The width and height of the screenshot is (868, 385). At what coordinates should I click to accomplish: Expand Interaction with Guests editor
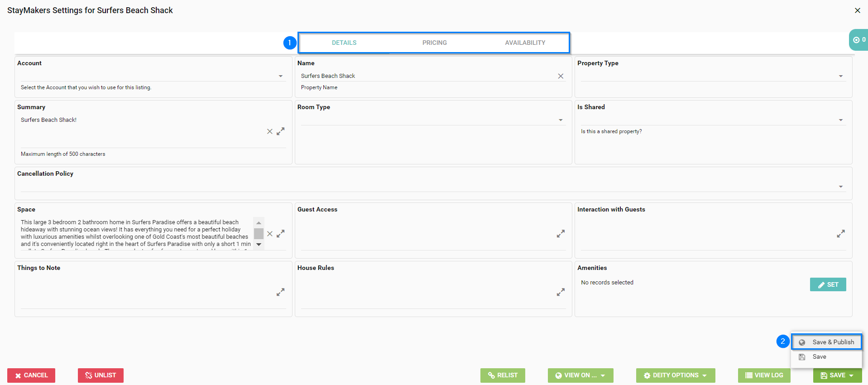(x=841, y=234)
